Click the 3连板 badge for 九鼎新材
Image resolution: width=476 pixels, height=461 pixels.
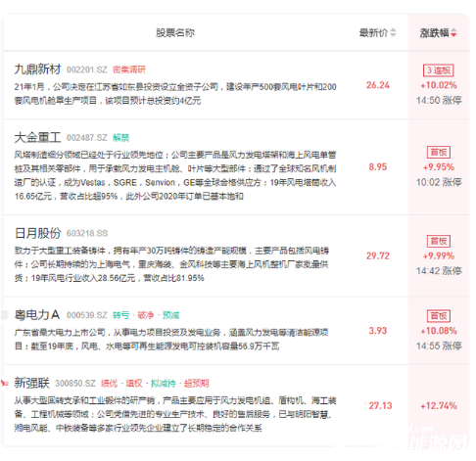click(439, 70)
